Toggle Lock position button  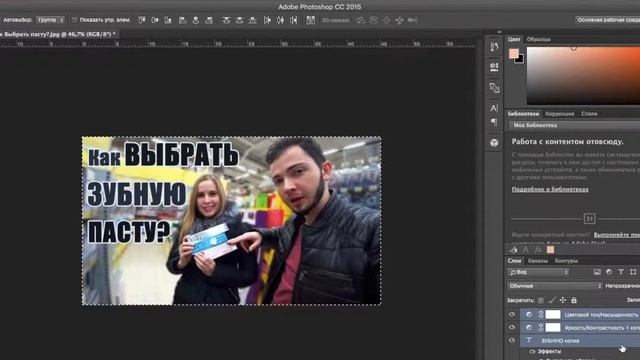[x=563, y=300]
